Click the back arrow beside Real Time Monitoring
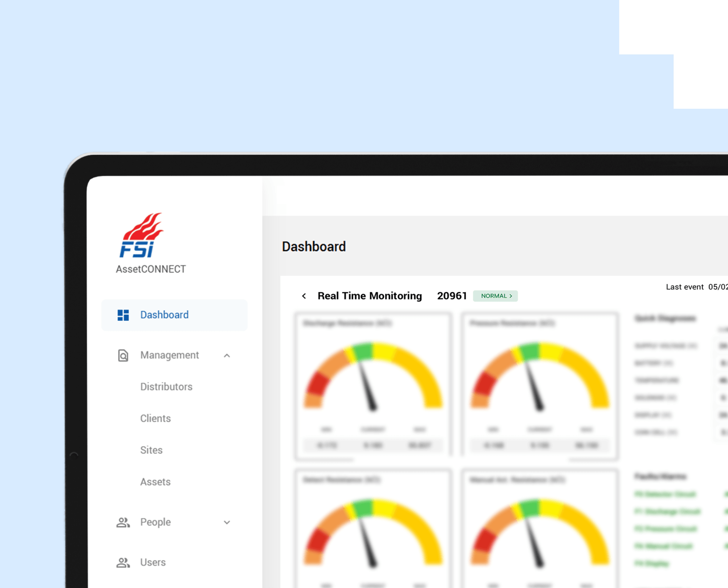 pos(304,296)
